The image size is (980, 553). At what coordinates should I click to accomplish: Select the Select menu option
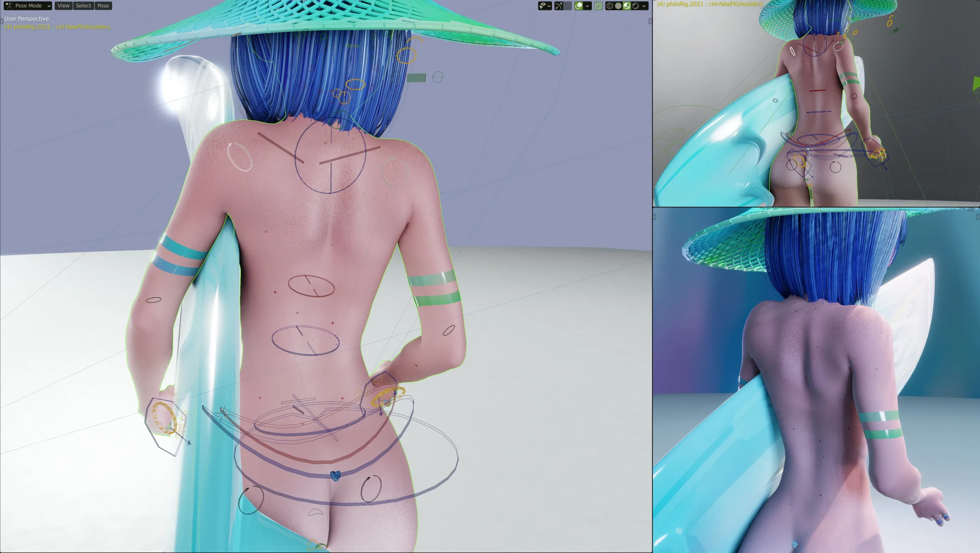83,5
